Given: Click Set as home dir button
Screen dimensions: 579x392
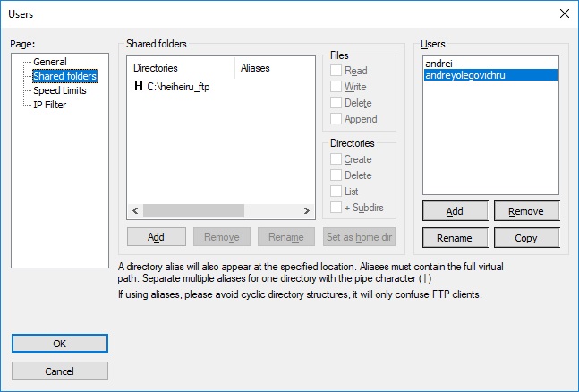Looking at the screenshot, I should pos(359,237).
